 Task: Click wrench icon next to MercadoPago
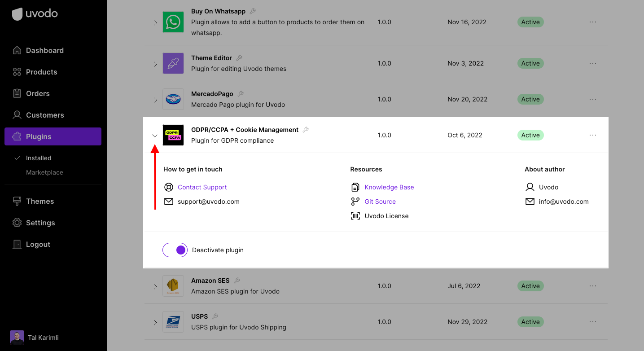coord(241,94)
